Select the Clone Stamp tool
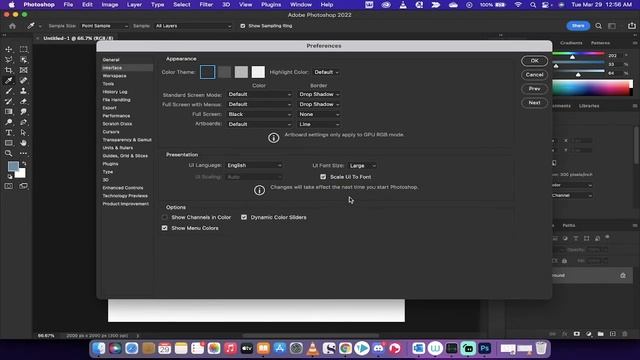The image size is (640, 360). [x=24, y=91]
